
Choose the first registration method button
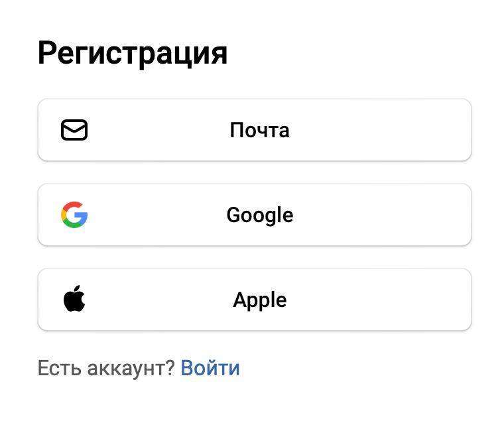pyautogui.click(x=254, y=130)
